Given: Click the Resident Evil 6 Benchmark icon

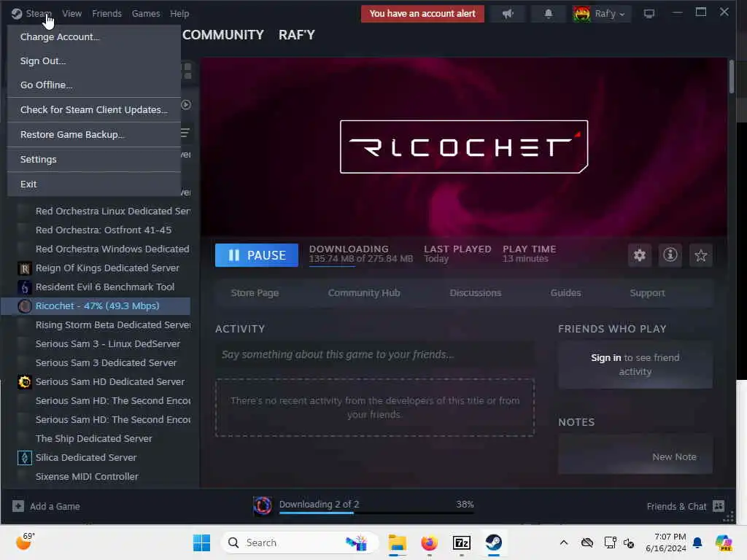Looking at the screenshot, I should tap(24, 287).
